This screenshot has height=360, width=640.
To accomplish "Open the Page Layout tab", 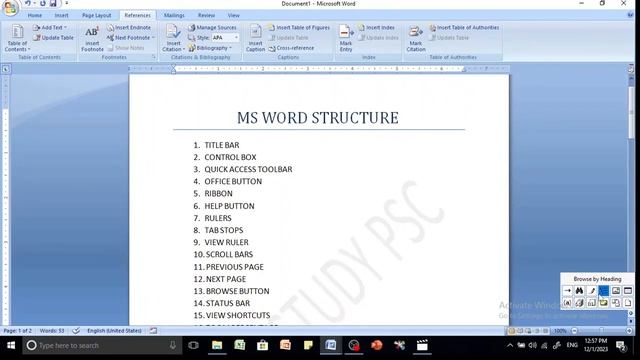I will 96,15.
